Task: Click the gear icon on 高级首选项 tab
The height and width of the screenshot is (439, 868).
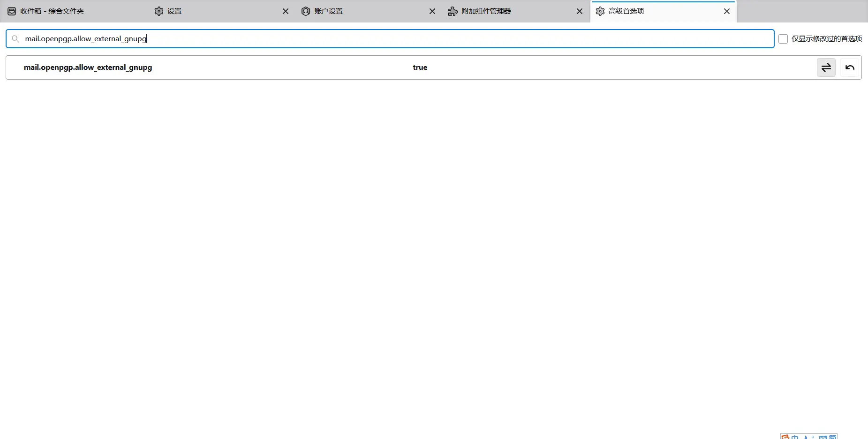Action: point(600,11)
